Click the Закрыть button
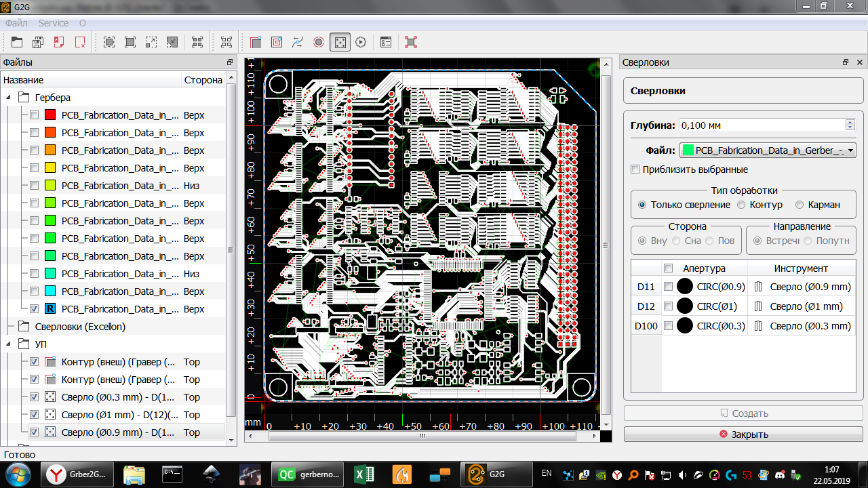Image resolution: width=868 pixels, height=488 pixels. pyautogui.click(x=744, y=434)
